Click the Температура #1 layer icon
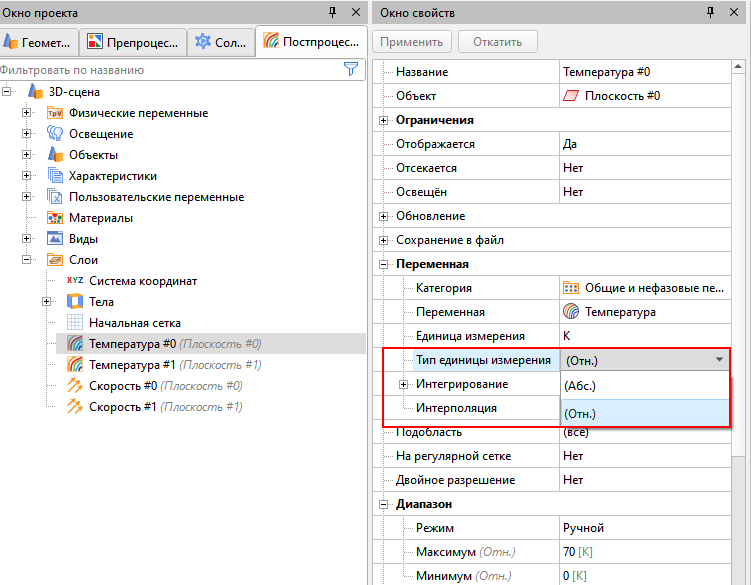The width and height of the screenshot is (751, 585). coord(75,365)
